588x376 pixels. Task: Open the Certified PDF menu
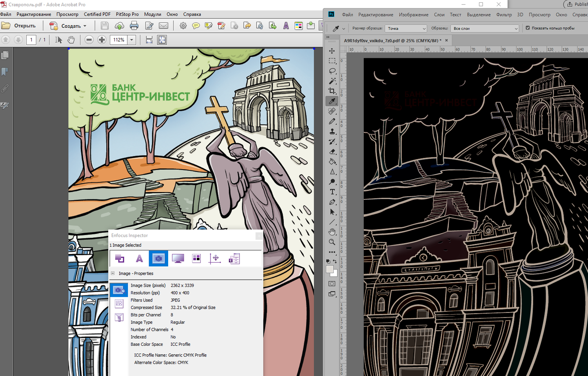(x=97, y=14)
